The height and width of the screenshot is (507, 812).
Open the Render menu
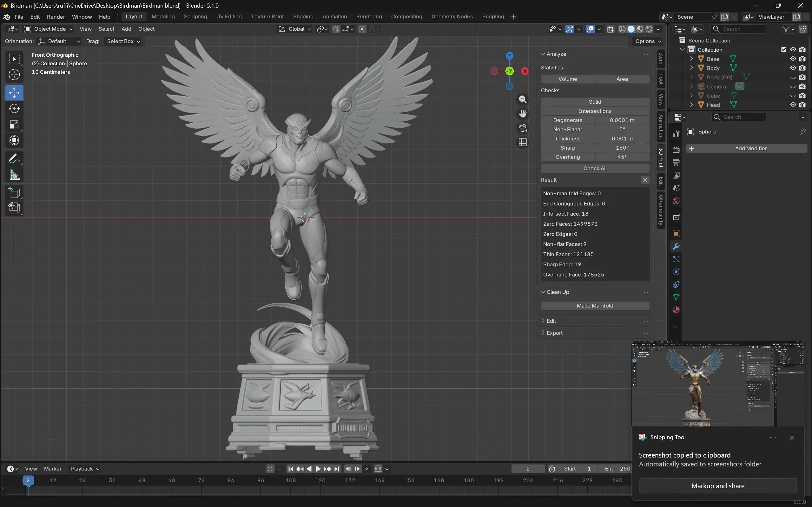[x=56, y=17]
